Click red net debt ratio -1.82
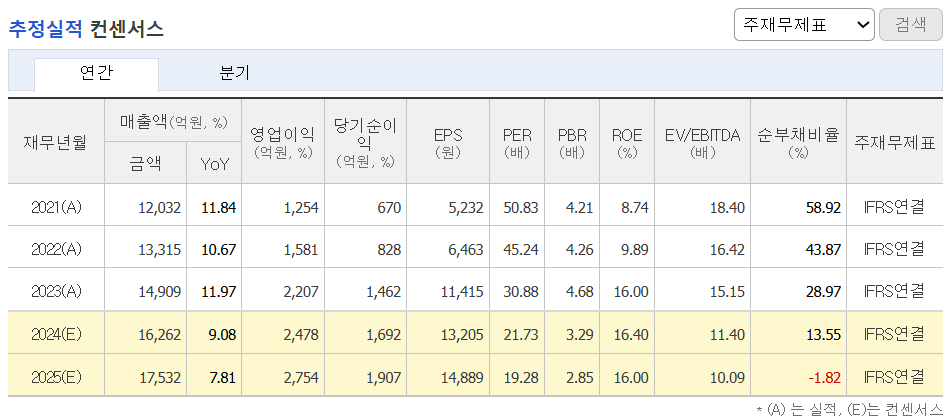Viewport: 949px width, 420px height. 824,377
